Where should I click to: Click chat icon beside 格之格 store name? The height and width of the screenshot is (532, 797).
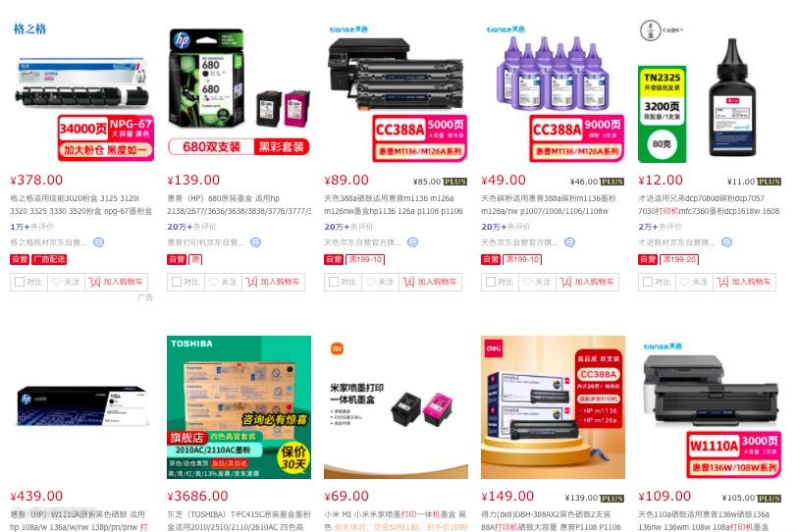coord(98,242)
